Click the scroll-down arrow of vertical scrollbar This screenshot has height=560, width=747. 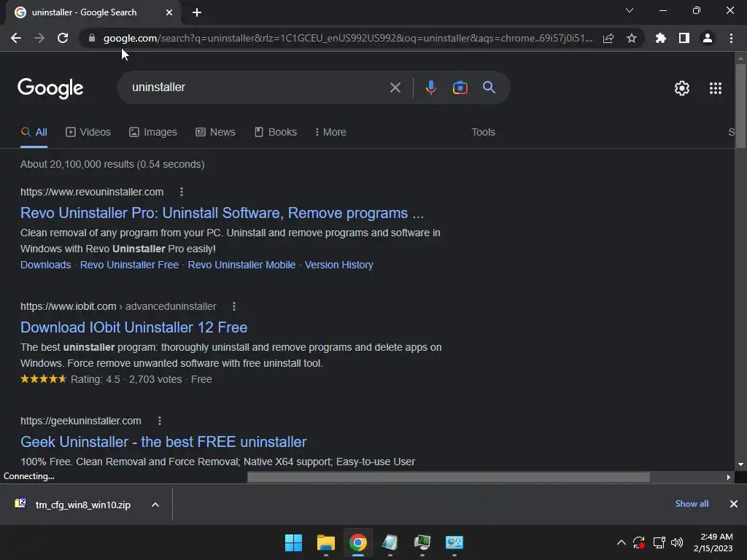[740, 464]
